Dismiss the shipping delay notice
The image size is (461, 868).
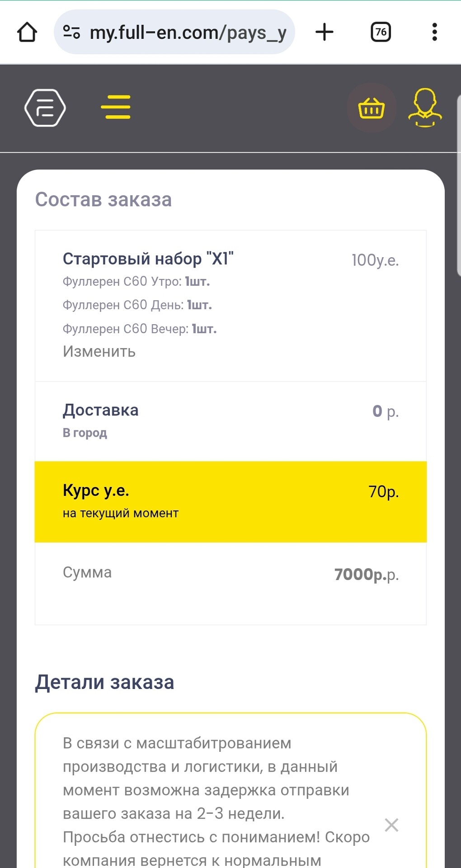point(391,825)
